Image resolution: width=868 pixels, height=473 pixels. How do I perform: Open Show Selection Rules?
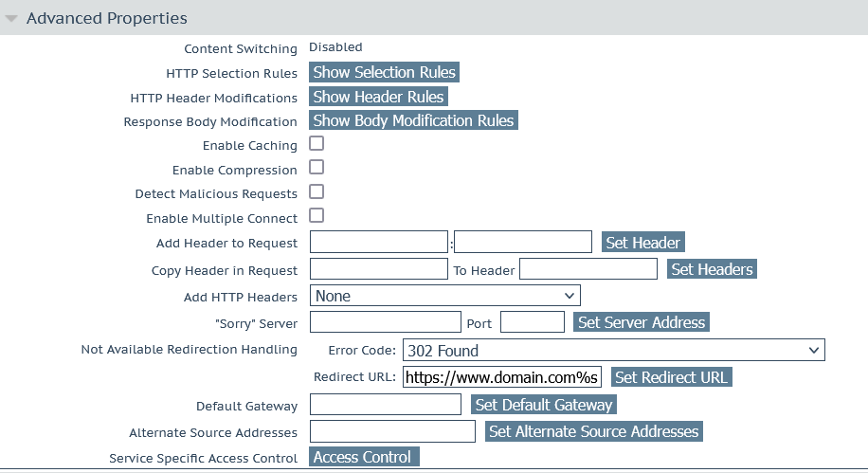tap(384, 73)
